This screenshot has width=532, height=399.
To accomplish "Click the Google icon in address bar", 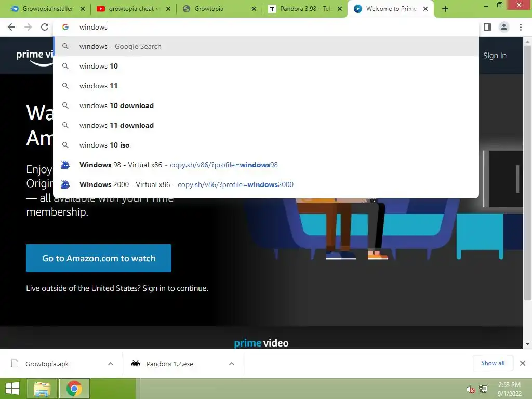I will click(65, 27).
